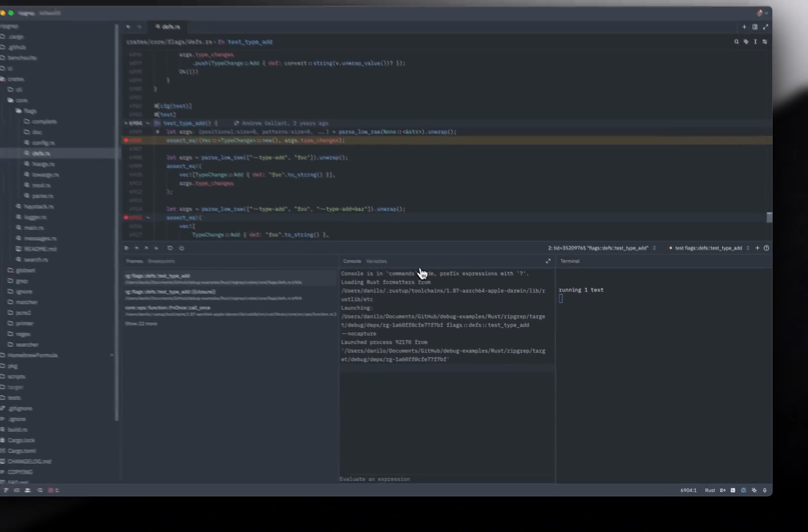Image resolution: width=808 pixels, height=532 pixels.
Task: Open terminal panel icon in status bar
Action: click(x=733, y=490)
